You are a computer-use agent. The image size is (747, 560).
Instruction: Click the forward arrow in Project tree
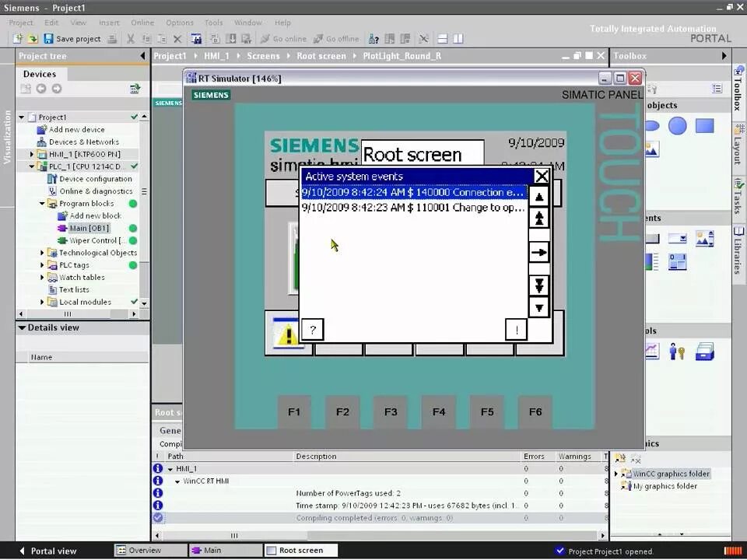coord(57,89)
